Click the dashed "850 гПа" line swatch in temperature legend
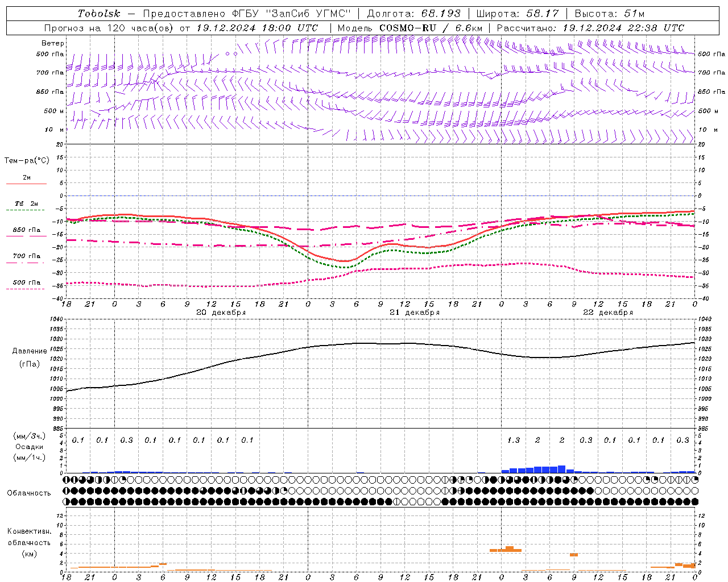 pos(26,236)
